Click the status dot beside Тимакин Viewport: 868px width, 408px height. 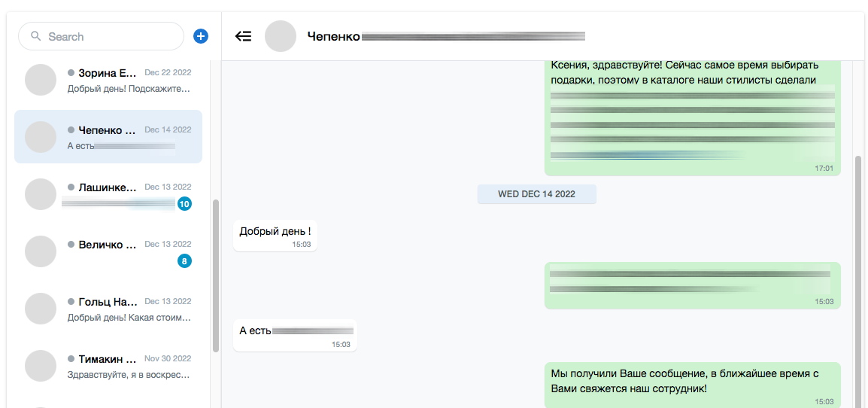(71, 358)
